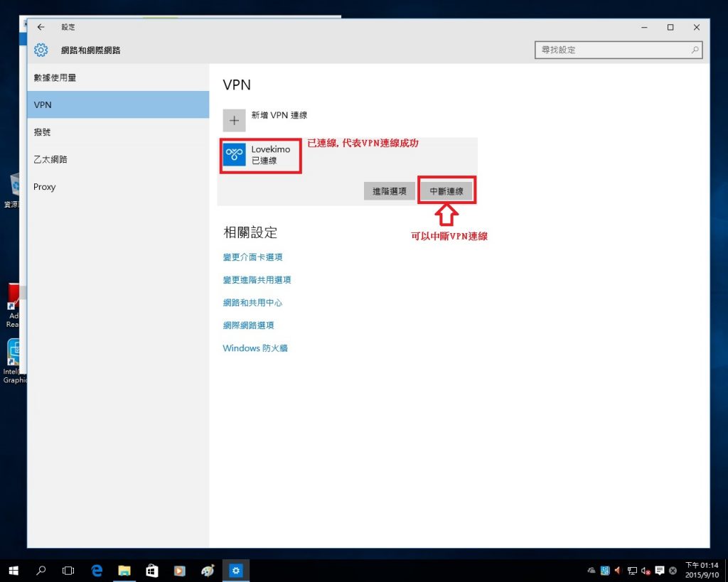Open the Windows 防火牆 link
This screenshot has height=582, width=728.
tap(255, 348)
